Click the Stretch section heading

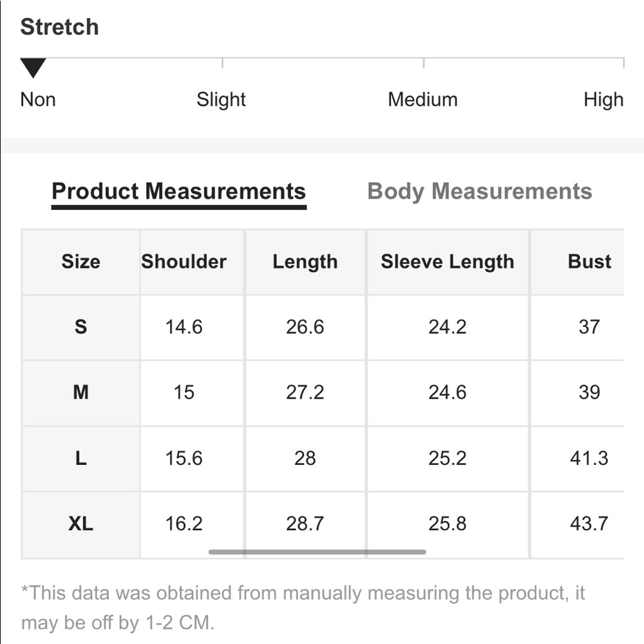click(x=59, y=27)
